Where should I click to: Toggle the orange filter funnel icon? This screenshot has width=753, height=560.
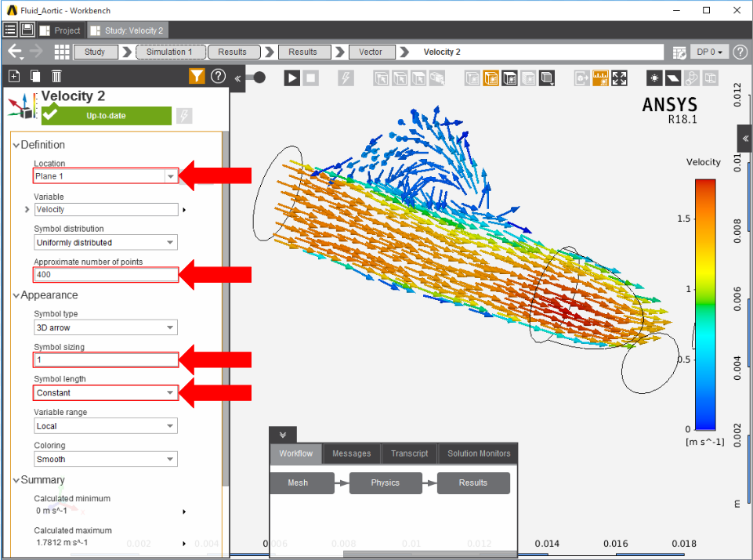pos(197,76)
